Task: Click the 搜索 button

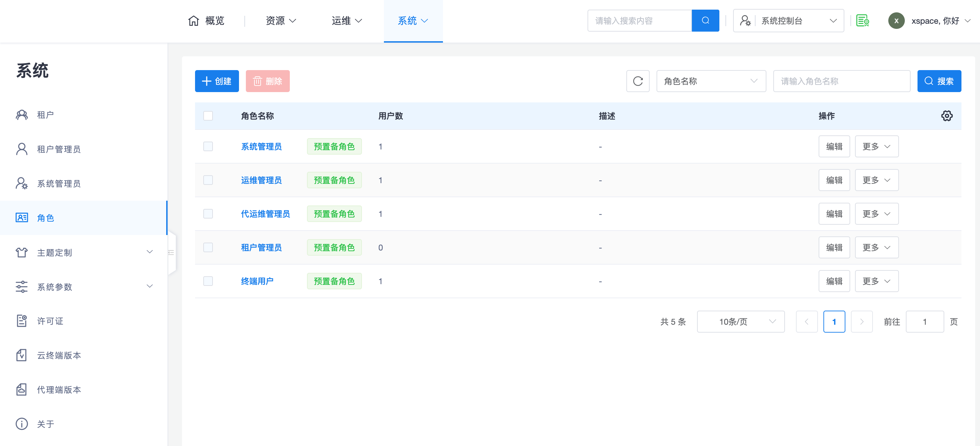Action: pos(939,81)
